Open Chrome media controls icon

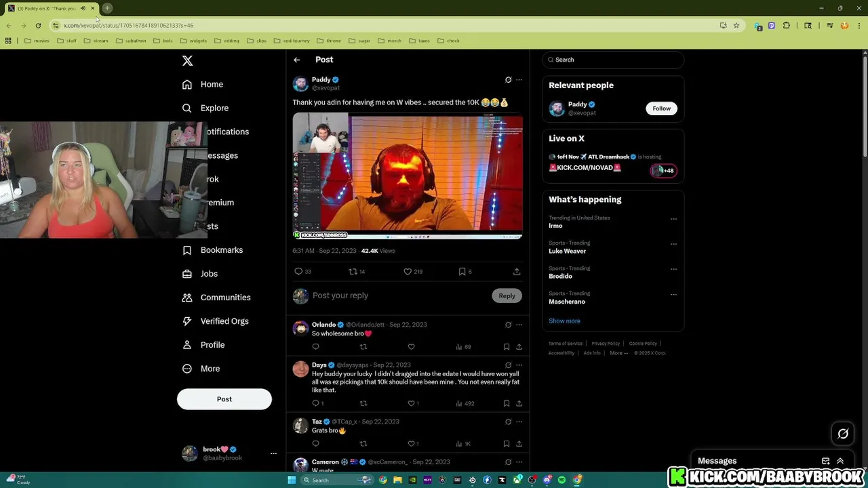[829, 26]
